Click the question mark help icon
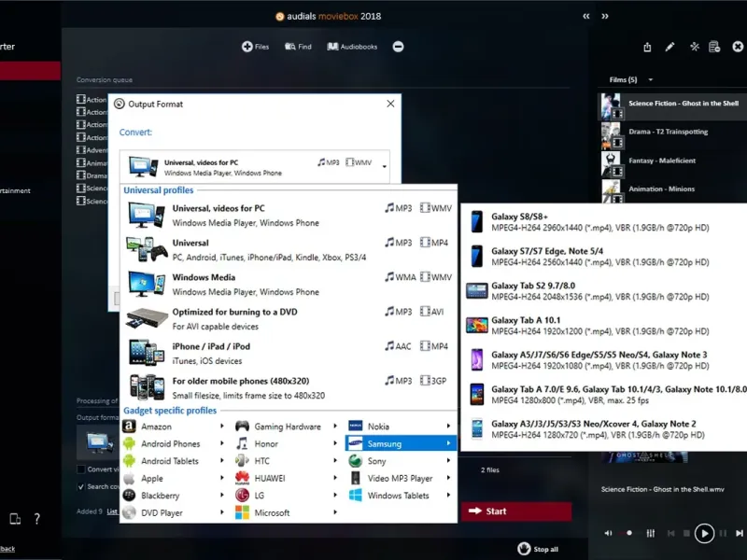This screenshot has width=747, height=560. (x=36, y=519)
